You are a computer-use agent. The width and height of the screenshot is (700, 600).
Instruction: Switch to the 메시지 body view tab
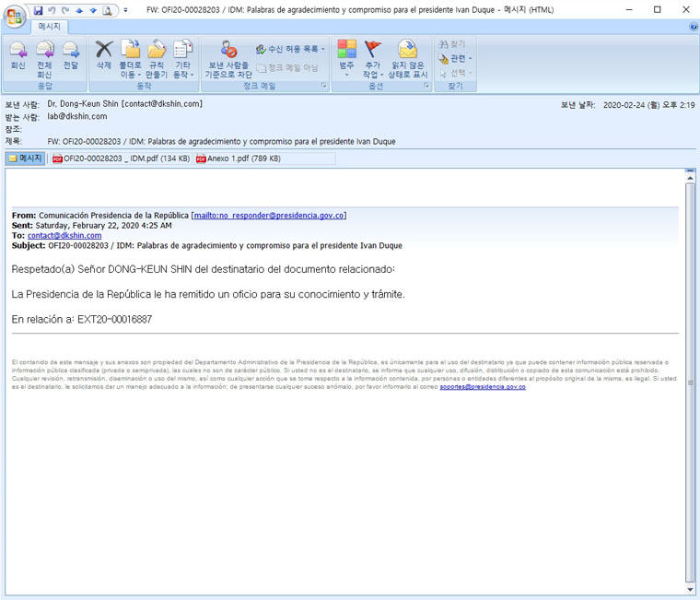pos(26,159)
